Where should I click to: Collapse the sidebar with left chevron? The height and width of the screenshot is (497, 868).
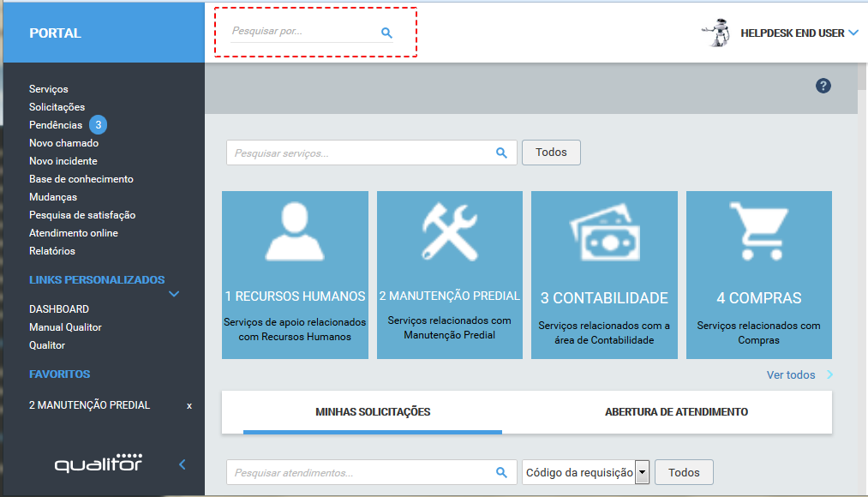(x=182, y=464)
